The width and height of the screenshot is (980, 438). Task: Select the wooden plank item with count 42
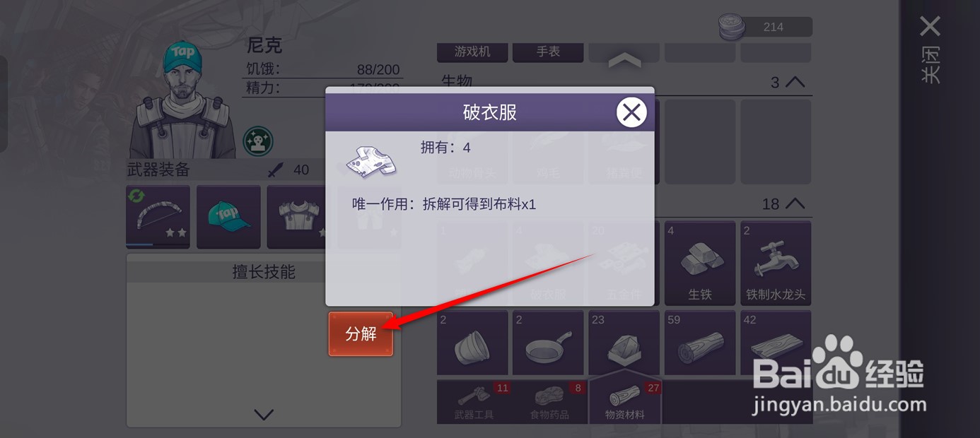(x=776, y=343)
